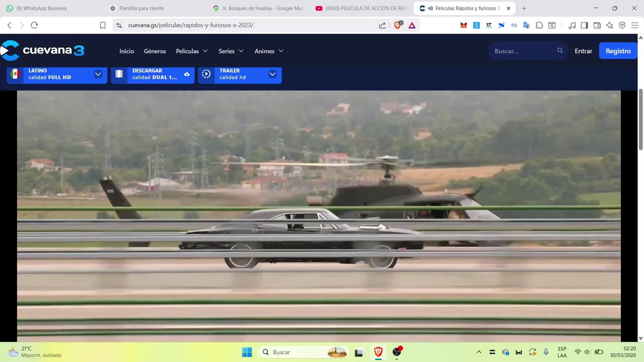Show hidden system tray icons
The image size is (644, 362).
tap(478, 352)
